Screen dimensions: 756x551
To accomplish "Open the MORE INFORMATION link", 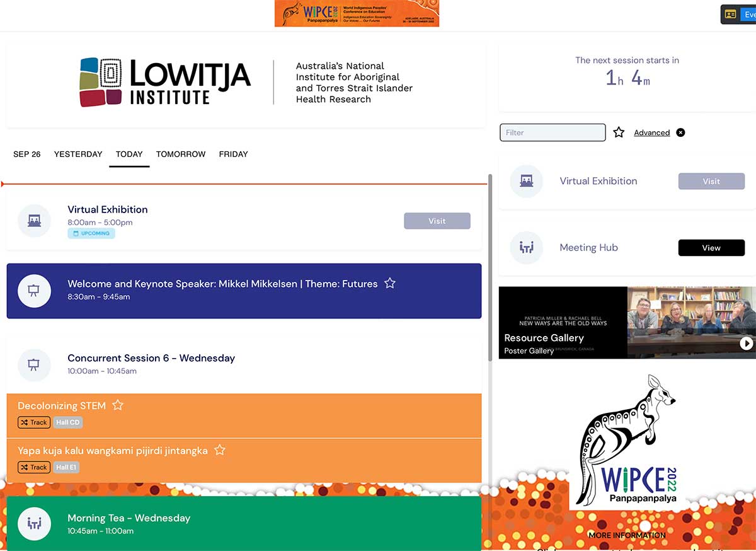I will [627, 535].
